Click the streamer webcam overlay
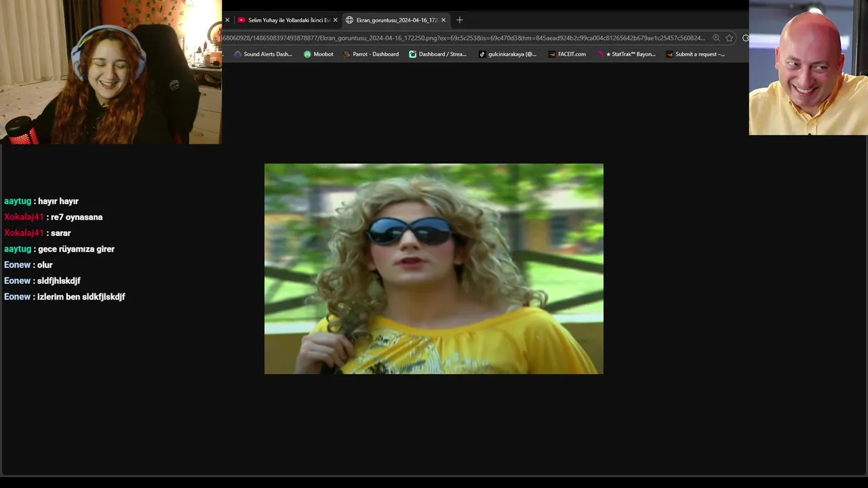The width and height of the screenshot is (868, 488). 111,72
